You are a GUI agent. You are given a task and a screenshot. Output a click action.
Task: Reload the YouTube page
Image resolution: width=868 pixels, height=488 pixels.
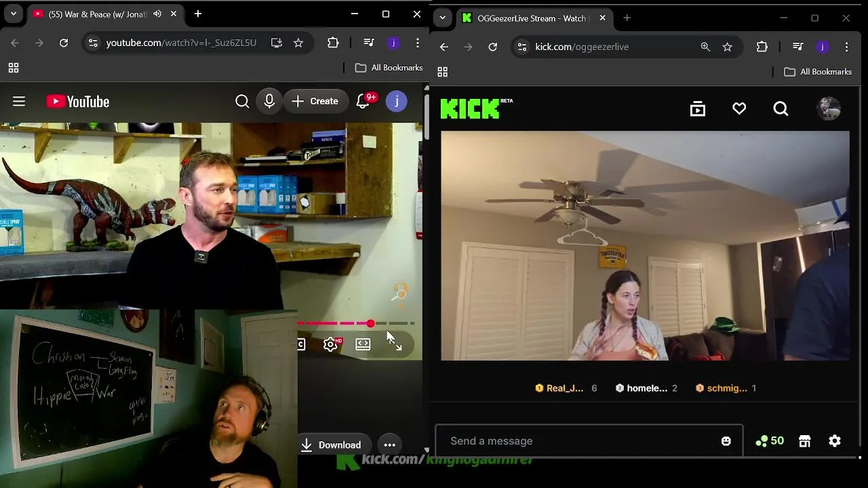(x=64, y=43)
